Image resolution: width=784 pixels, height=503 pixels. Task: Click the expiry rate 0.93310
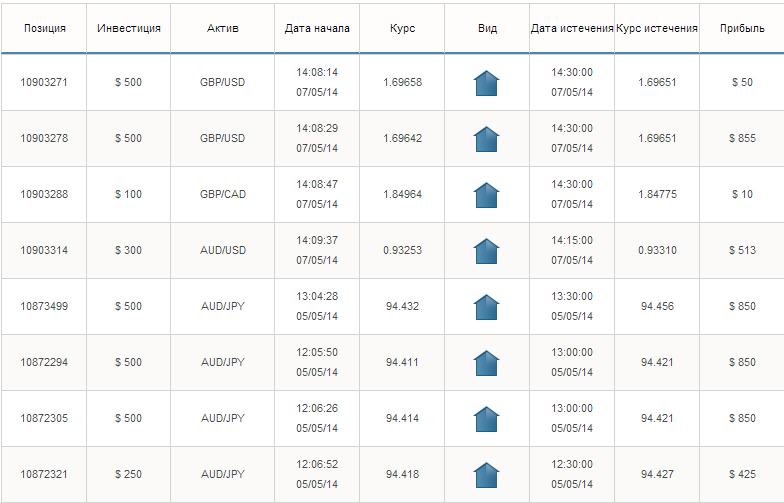(x=657, y=250)
